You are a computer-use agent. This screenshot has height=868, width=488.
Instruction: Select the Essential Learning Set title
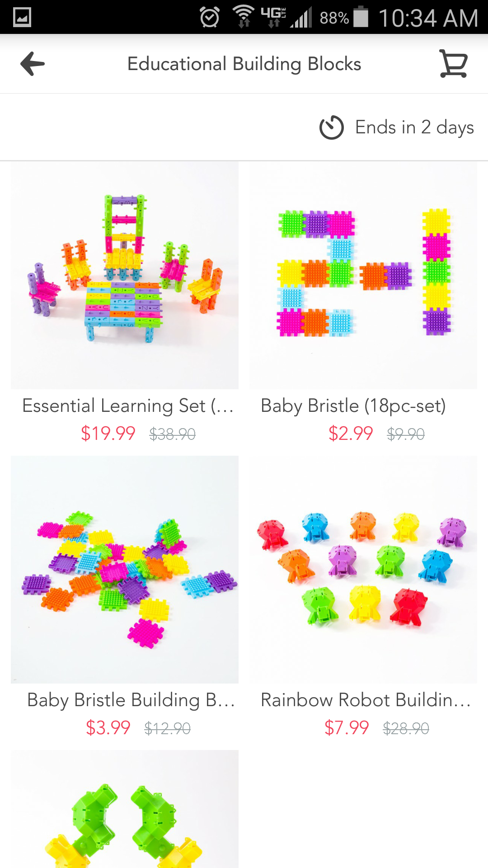tap(128, 406)
